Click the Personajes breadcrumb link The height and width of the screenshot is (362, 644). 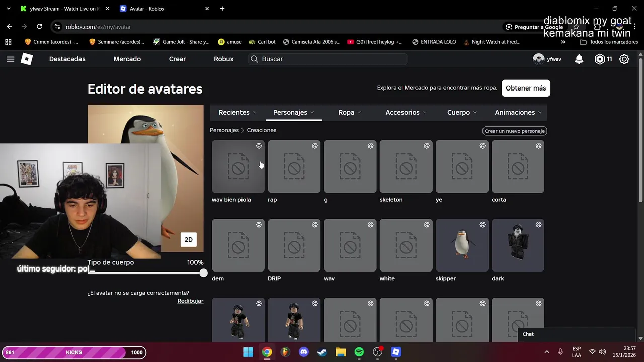coord(224,130)
